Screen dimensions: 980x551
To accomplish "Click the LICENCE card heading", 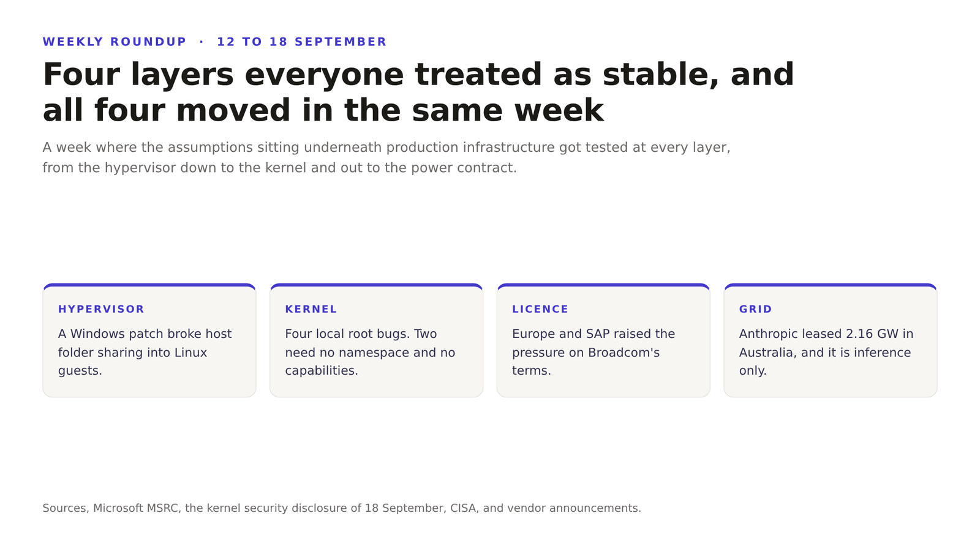I will click(x=540, y=309).
